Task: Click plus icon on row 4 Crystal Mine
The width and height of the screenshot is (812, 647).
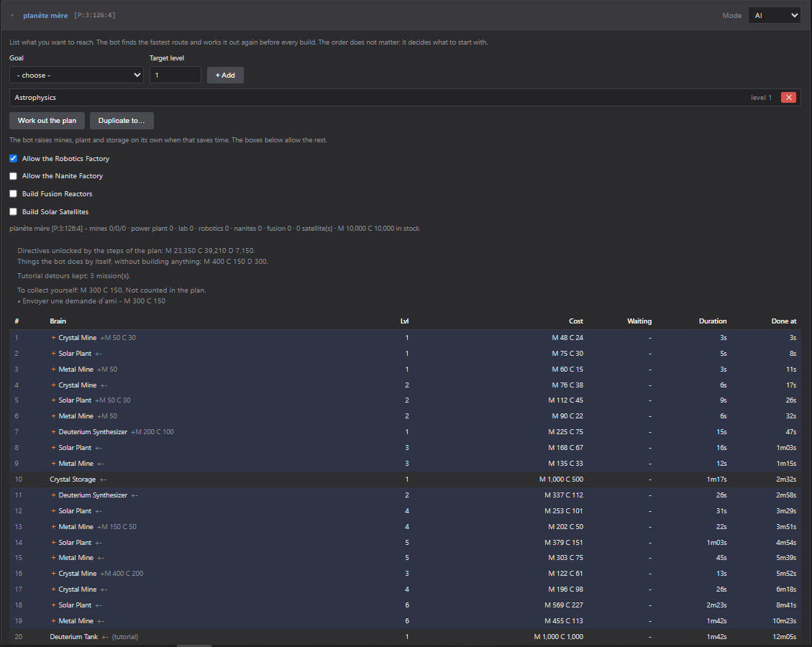Action: pyautogui.click(x=53, y=385)
